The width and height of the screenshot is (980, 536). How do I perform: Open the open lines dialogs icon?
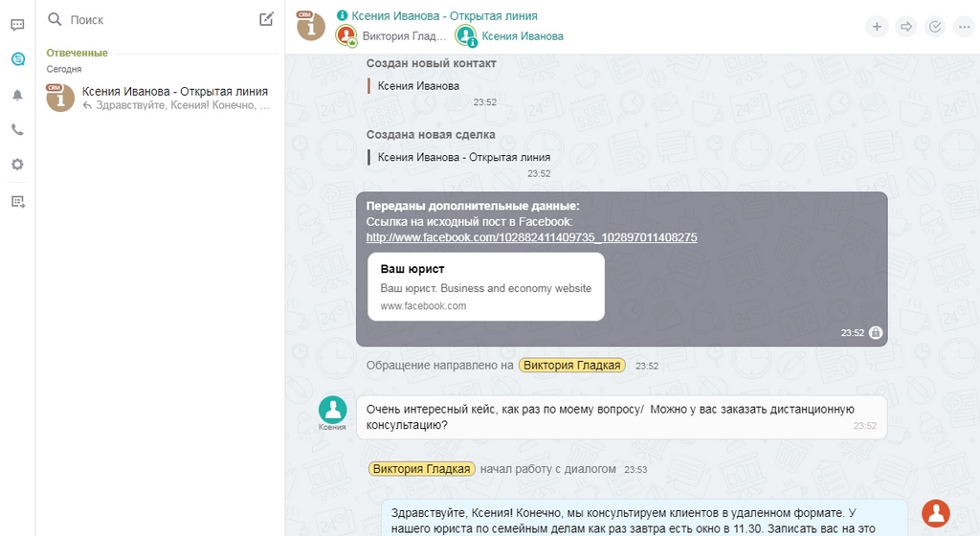(17, 59)
